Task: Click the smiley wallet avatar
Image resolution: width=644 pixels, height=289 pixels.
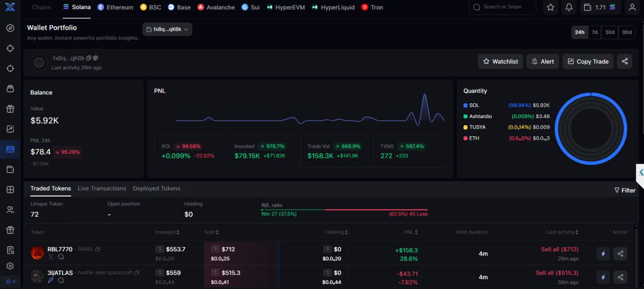Action: click(39, 62)
